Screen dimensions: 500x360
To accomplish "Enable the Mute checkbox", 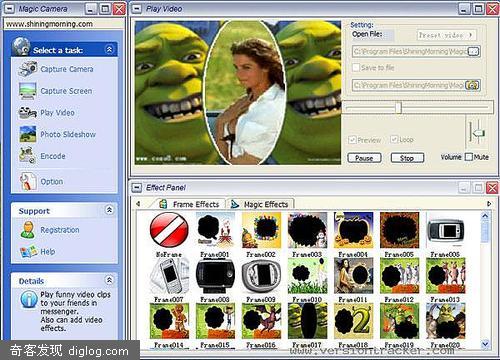I will point(469,157).
